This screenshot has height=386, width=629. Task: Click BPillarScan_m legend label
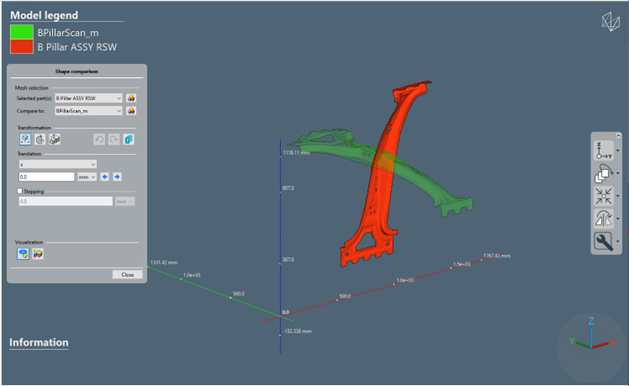[68, 33]
